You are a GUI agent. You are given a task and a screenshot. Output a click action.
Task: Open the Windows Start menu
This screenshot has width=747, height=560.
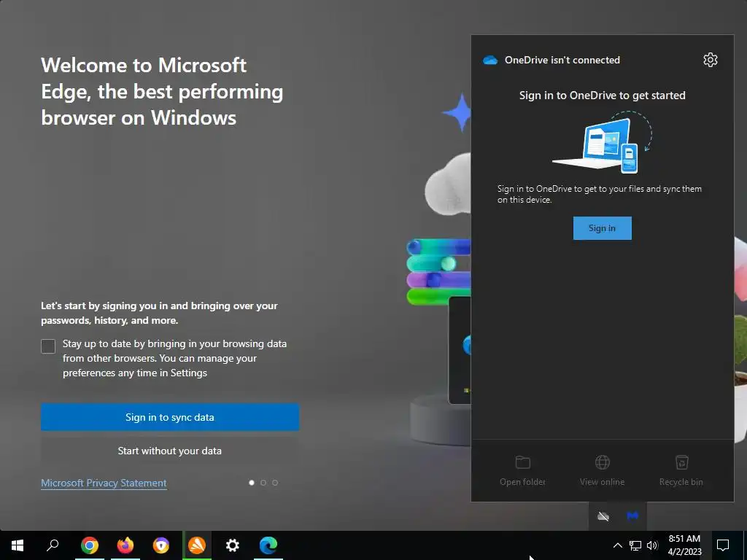[x=18, y=545]
